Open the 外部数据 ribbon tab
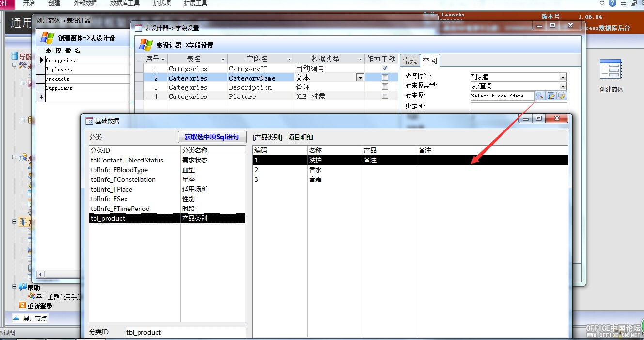Screen dimensions: 644x340 [85, 3]
